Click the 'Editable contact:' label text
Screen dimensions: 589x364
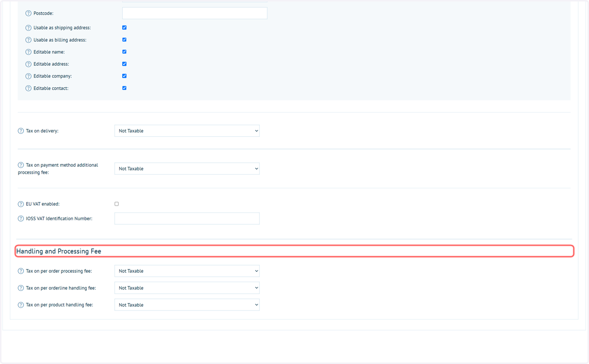(x=51, y=88)
